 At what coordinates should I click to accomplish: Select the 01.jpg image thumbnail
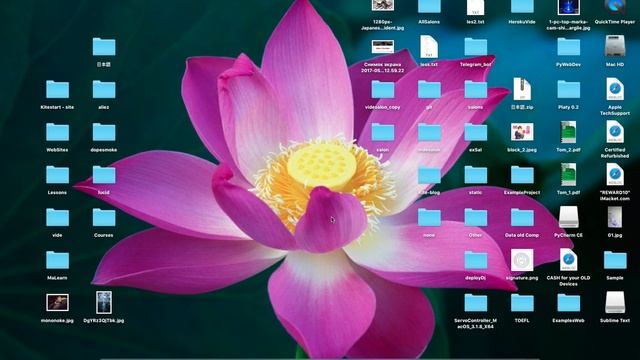(x=615, y=217)
